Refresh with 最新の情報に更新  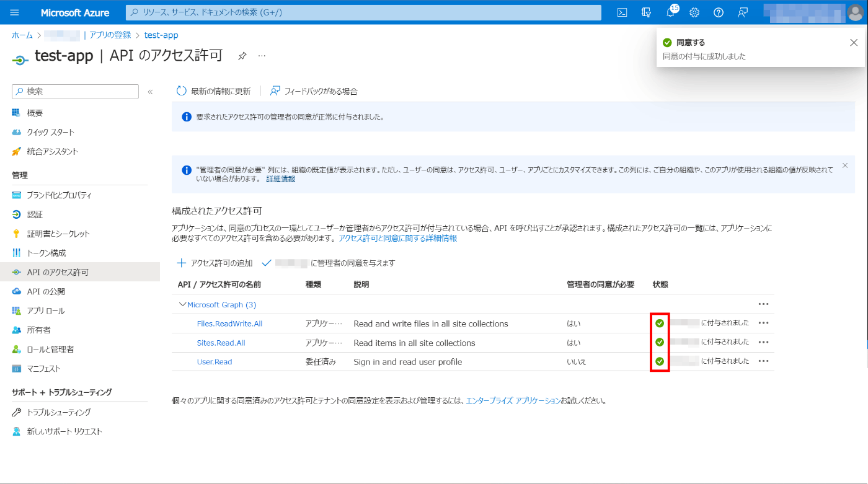pos(213,91)
